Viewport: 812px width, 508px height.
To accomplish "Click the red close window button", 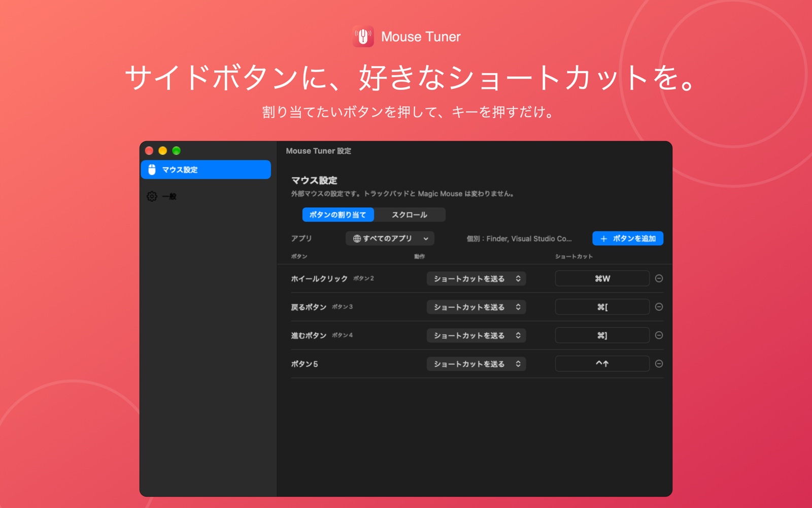I will pyautogui.click(x=149, y=150).
